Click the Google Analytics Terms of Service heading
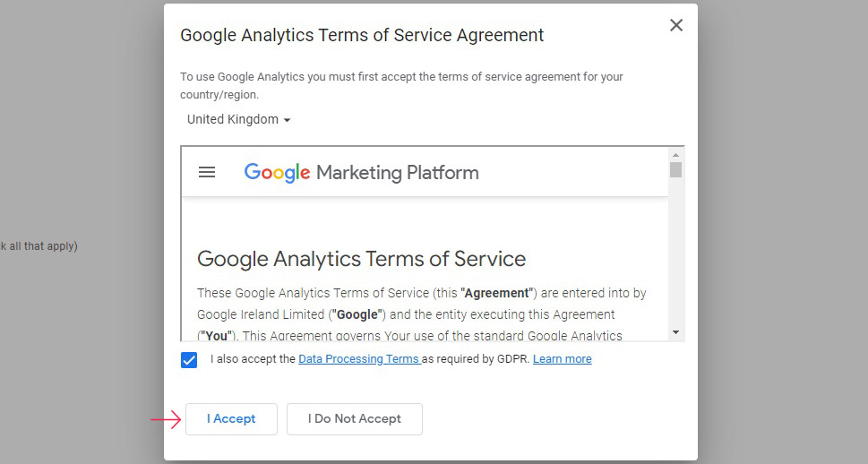 point(362,259)
